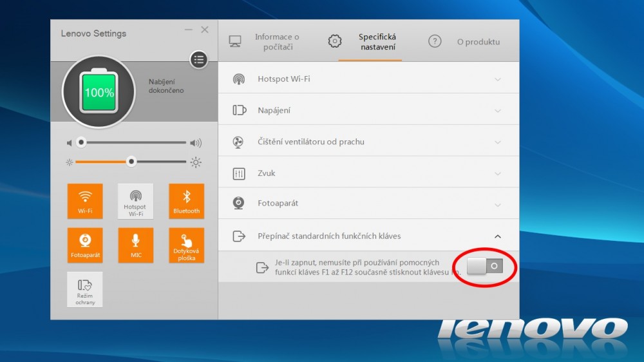The width and height of the screenshot is (644, 362).
Task: Click the fan dust cleaning icon
Action: (x=239, y=142)
